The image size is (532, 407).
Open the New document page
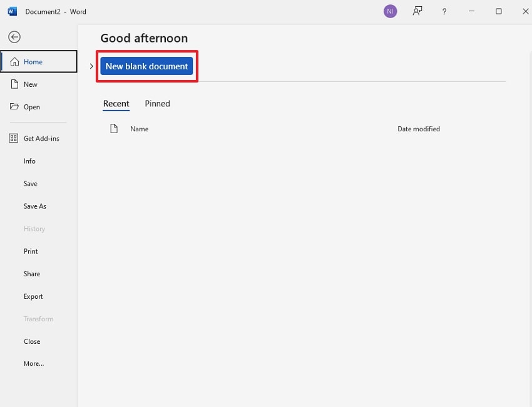pyautogui.click(x=39, y=84)
